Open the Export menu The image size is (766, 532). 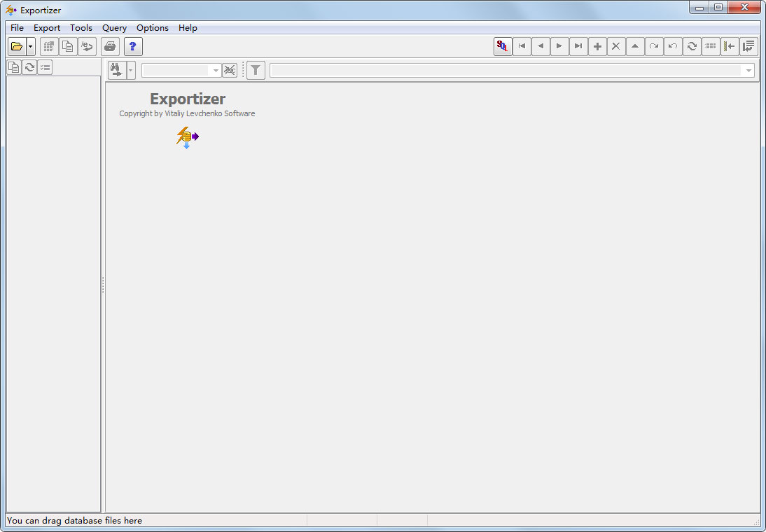coord(46,27)
